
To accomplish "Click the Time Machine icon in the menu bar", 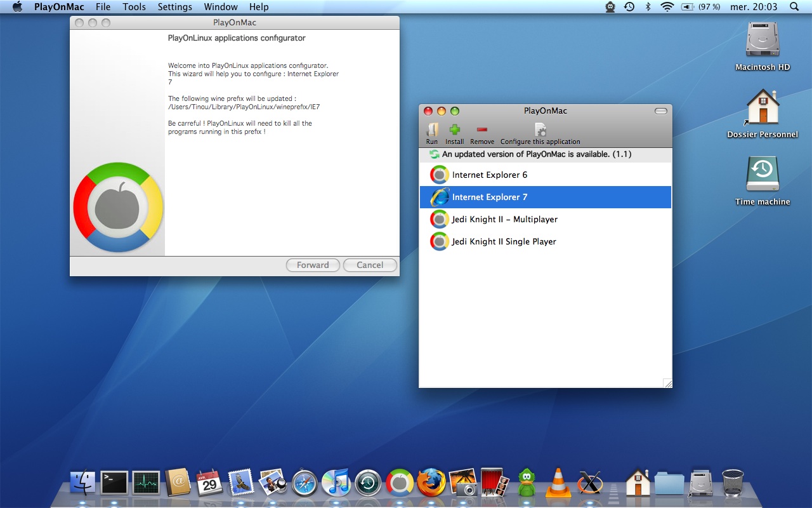I will [x=629, y=7].
